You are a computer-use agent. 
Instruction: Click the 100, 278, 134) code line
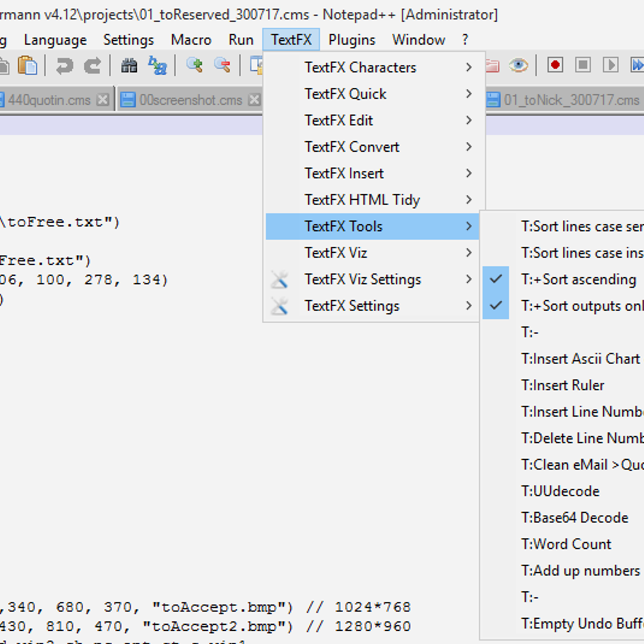pyautogui.click(x=84, y=280)
